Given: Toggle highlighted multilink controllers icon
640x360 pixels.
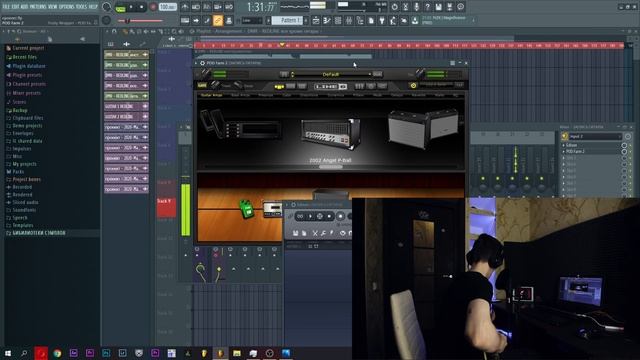Looking at the screenshot, I should (218, 20).
